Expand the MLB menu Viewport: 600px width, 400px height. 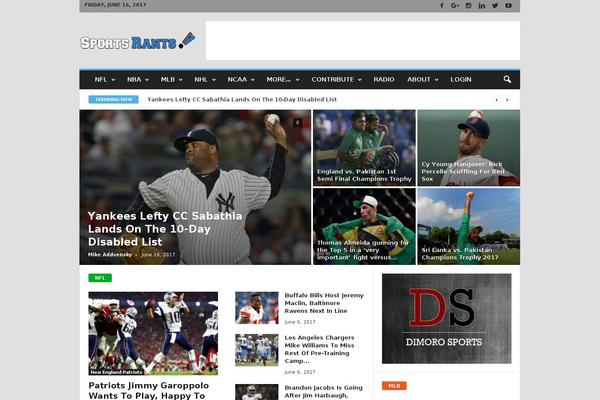pos(171,80)
